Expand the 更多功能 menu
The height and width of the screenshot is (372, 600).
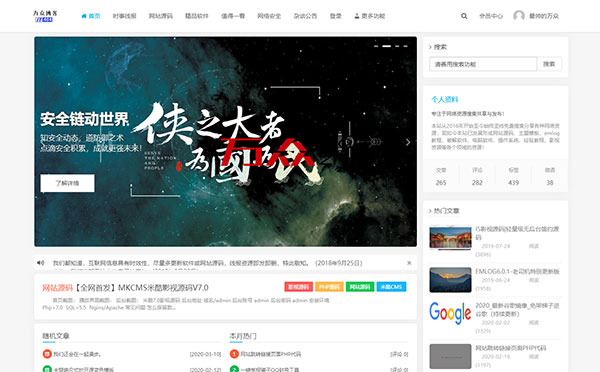(370, 16)
